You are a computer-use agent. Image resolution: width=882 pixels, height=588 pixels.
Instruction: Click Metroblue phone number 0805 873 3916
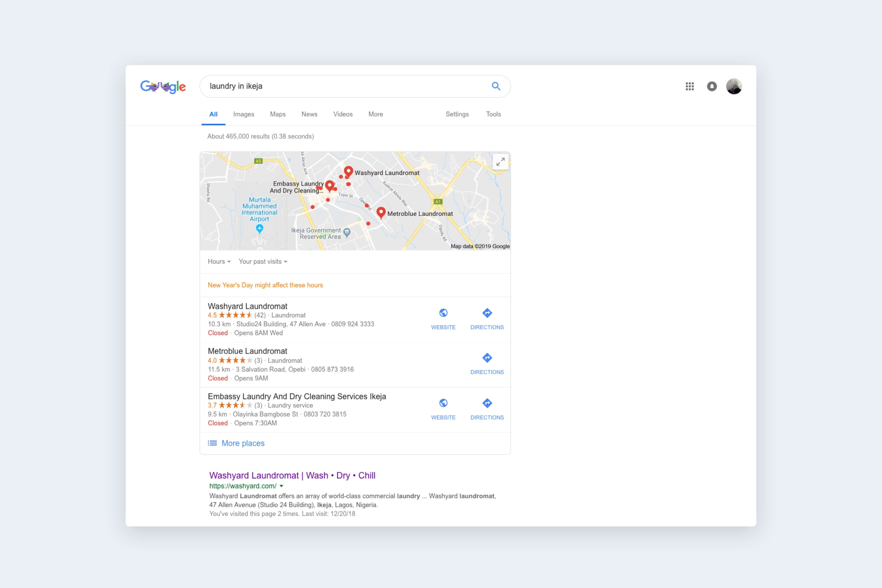pyautogui.click(x=332, y=369)
